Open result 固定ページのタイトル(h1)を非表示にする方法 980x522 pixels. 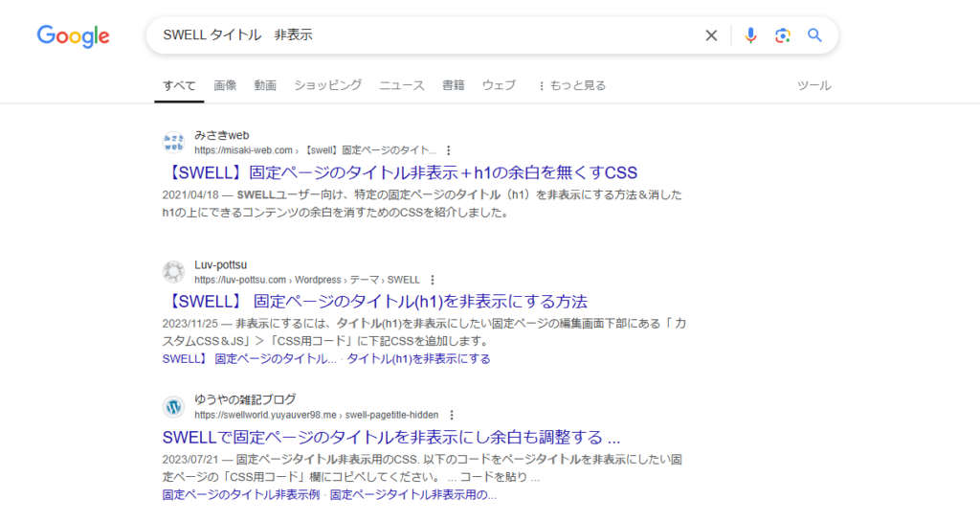point(375,302)
